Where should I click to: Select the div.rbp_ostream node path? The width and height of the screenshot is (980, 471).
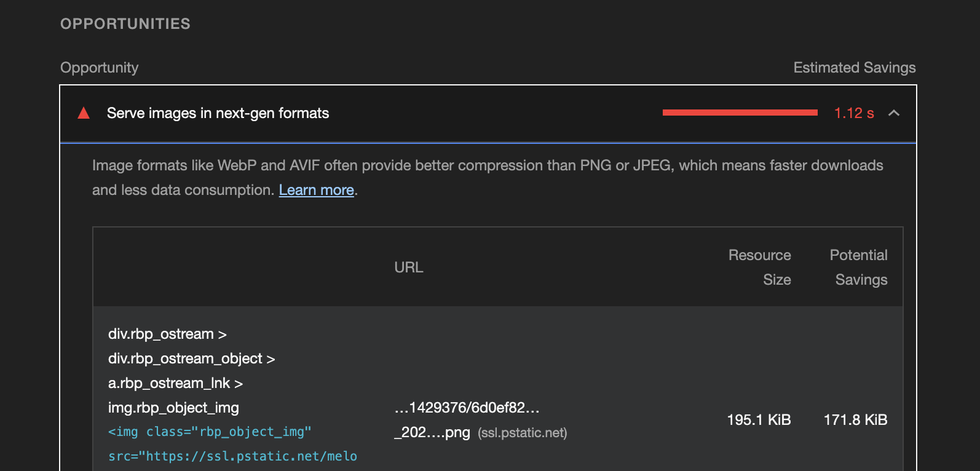[x=167, y=334]
